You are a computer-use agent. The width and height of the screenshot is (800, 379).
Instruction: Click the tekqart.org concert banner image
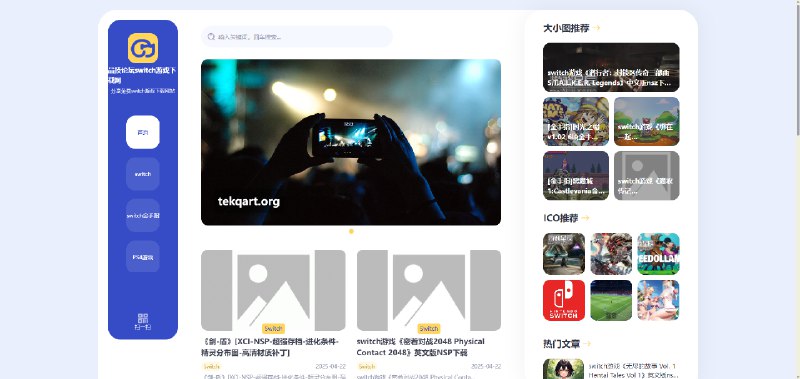pyautogui.click(x=351, y=142)
